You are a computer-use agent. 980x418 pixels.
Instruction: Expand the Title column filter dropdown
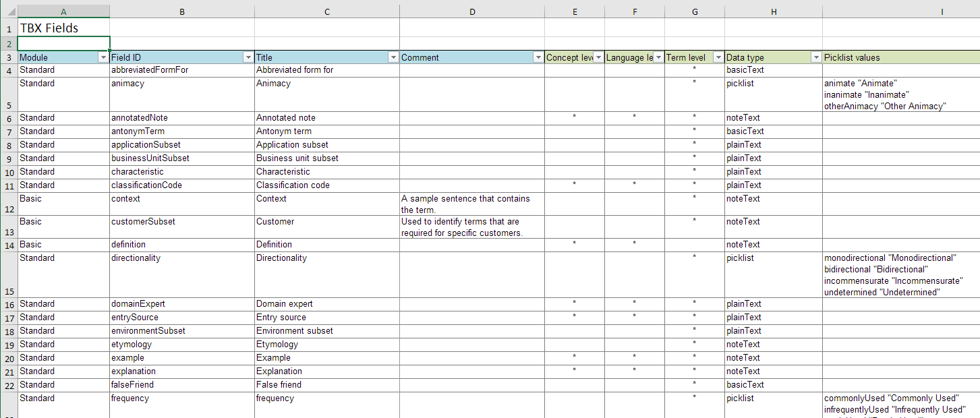(393, 58)
